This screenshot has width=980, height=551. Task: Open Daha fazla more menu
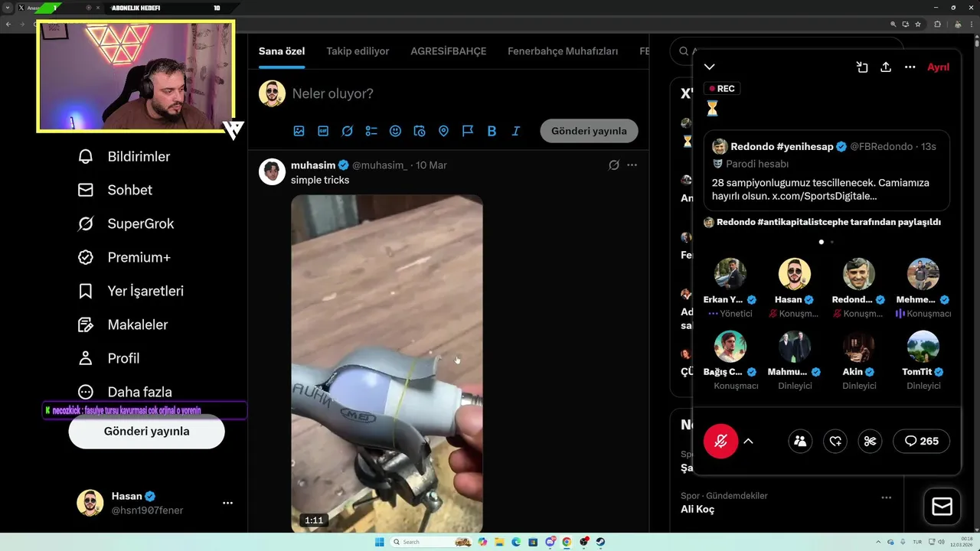pos(125,392)
